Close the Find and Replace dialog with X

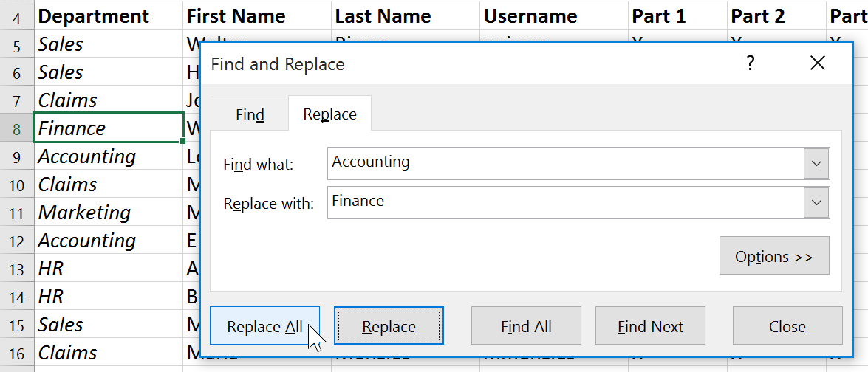(817, 63)
